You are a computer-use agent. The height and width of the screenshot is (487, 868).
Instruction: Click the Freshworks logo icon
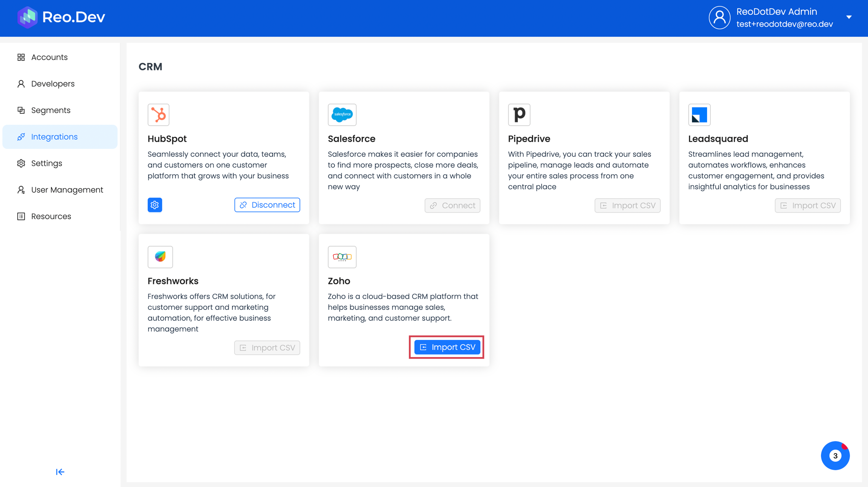click(160, 257)
